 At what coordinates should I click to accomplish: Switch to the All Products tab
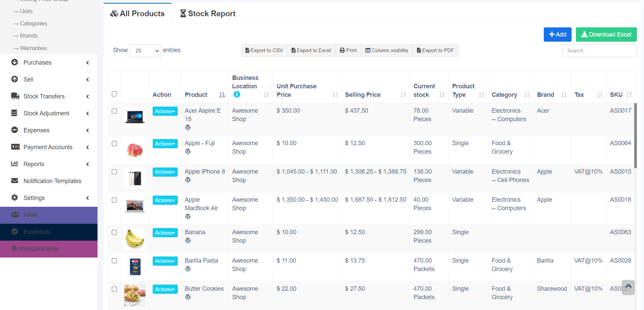tap(137, 14)
